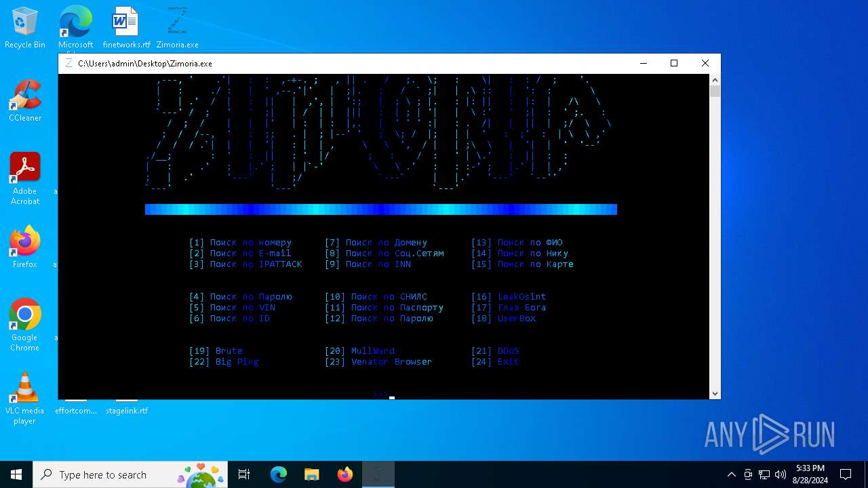This screenshot has height=488, width=868.
Task: Select Zimoria.exe desktop icon
Action: pos(177,27)
